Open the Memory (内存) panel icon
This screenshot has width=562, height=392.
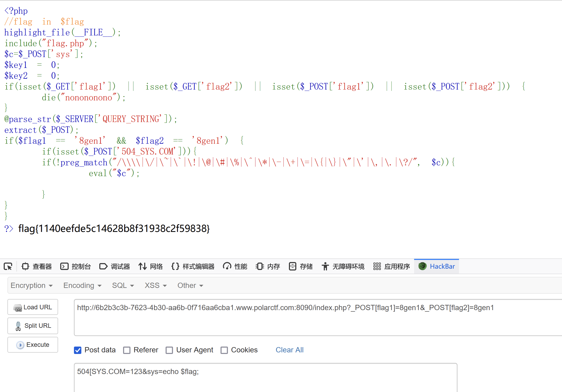[260, 266]
